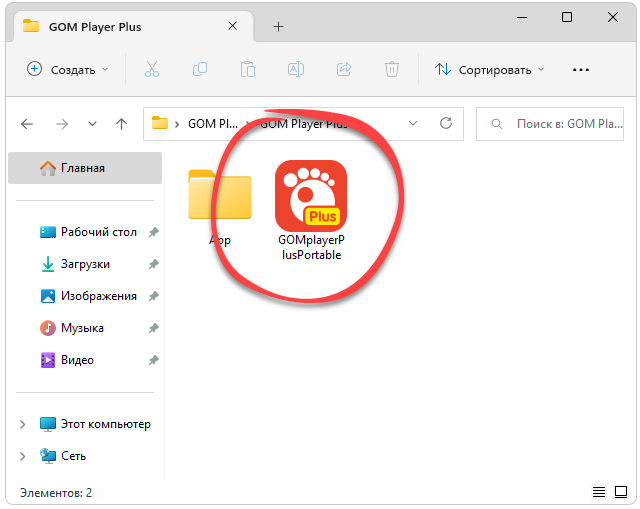
Task: Click the Delete trash bin icon
Action: click(x=392, y=69)
